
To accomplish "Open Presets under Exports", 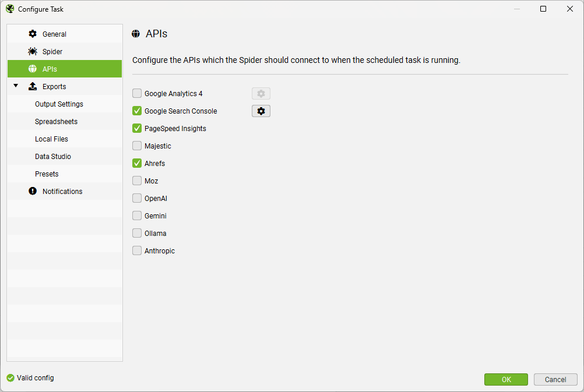I will click(x=65, y=174).
